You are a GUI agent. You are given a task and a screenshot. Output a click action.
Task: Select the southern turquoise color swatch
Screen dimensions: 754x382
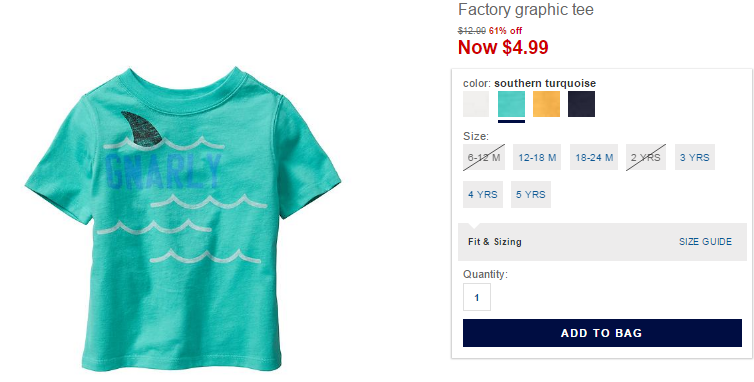pyautogui.click(x=511, y=104)
